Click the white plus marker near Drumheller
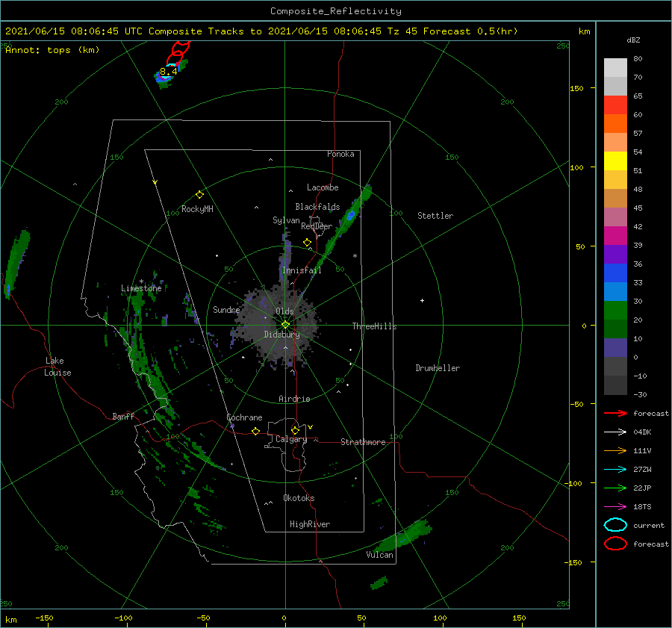This screenshot has height=628, width=672. point(422,300)
